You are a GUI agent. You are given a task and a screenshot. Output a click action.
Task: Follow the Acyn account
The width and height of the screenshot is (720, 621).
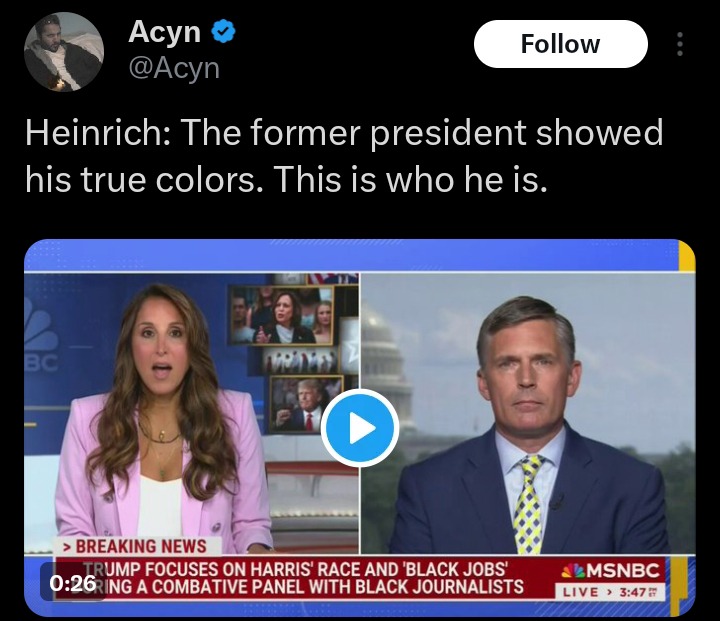click(560, 44)
